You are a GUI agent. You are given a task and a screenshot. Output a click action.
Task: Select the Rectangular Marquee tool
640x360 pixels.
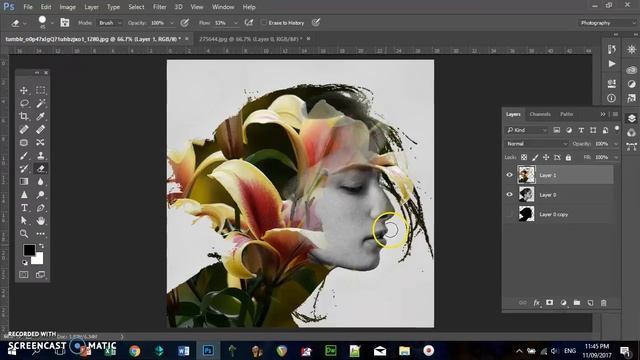point(40,90)
